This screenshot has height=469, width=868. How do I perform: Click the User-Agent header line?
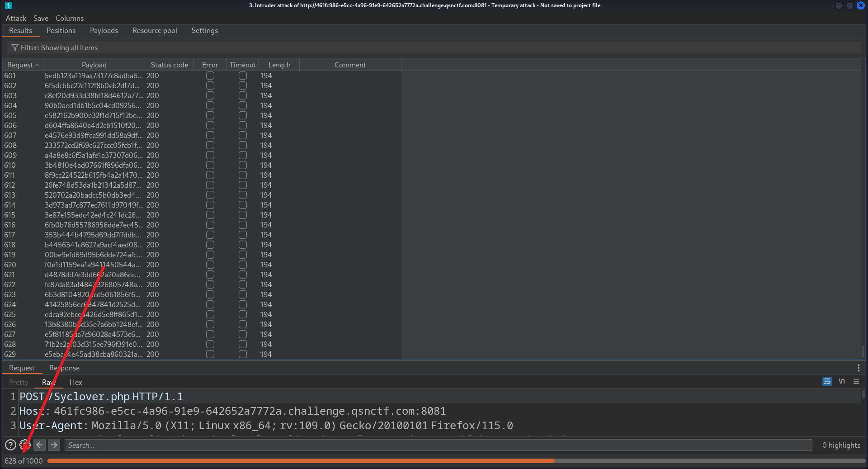[266, 426]
